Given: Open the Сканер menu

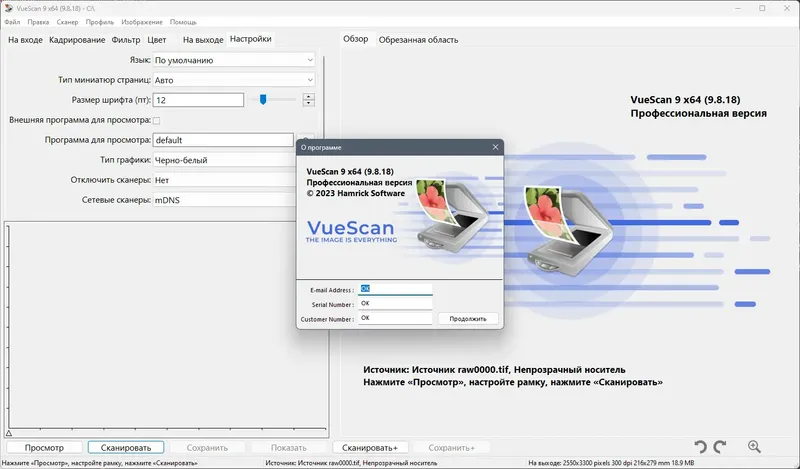Looking at the screenshot, I should click(67, 22).
